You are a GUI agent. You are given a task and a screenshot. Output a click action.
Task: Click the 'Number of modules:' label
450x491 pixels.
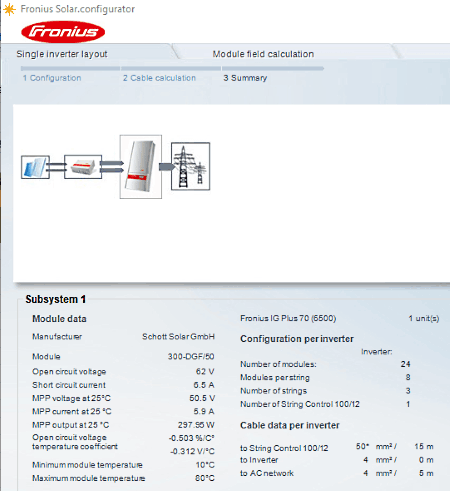coord(278,364)
